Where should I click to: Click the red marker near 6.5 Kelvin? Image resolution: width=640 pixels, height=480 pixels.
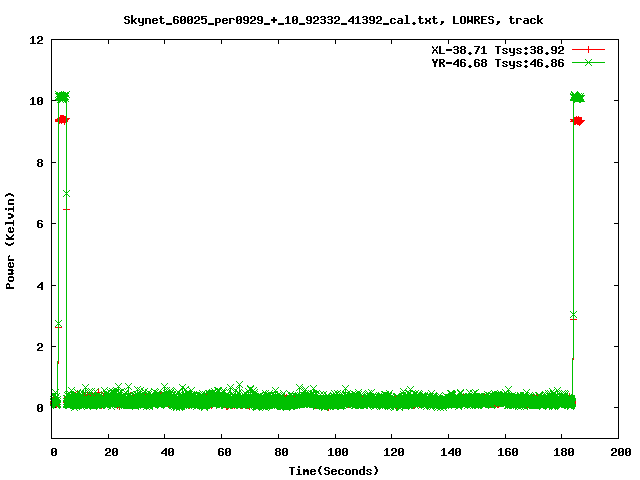pos(67,209)
